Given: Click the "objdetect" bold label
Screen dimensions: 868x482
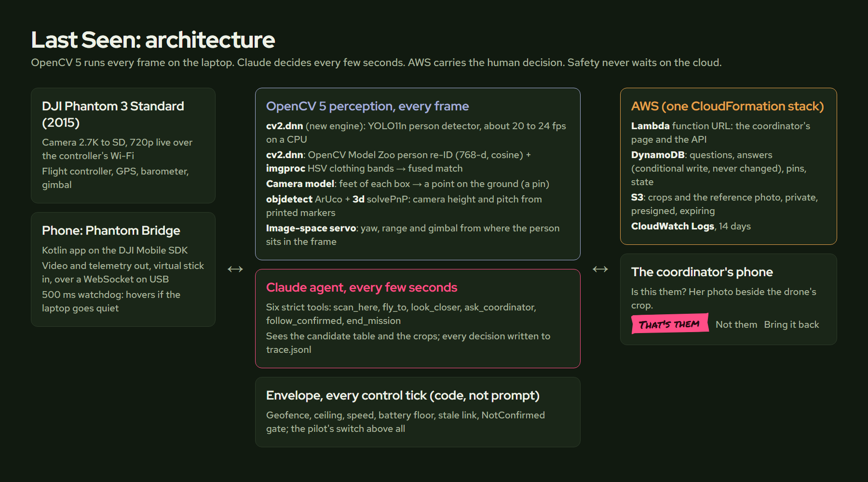Looking at the screenshot, I should click(x=289, y=199).
